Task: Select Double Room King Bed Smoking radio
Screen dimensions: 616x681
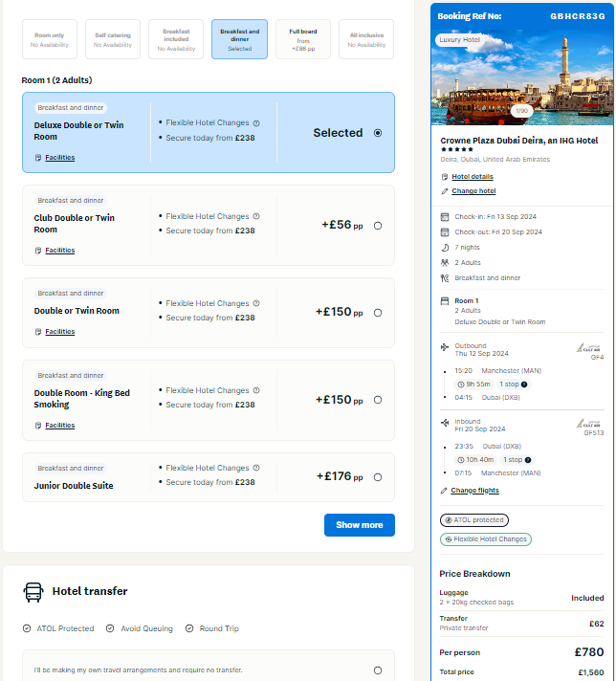Action: click(378, 400)
